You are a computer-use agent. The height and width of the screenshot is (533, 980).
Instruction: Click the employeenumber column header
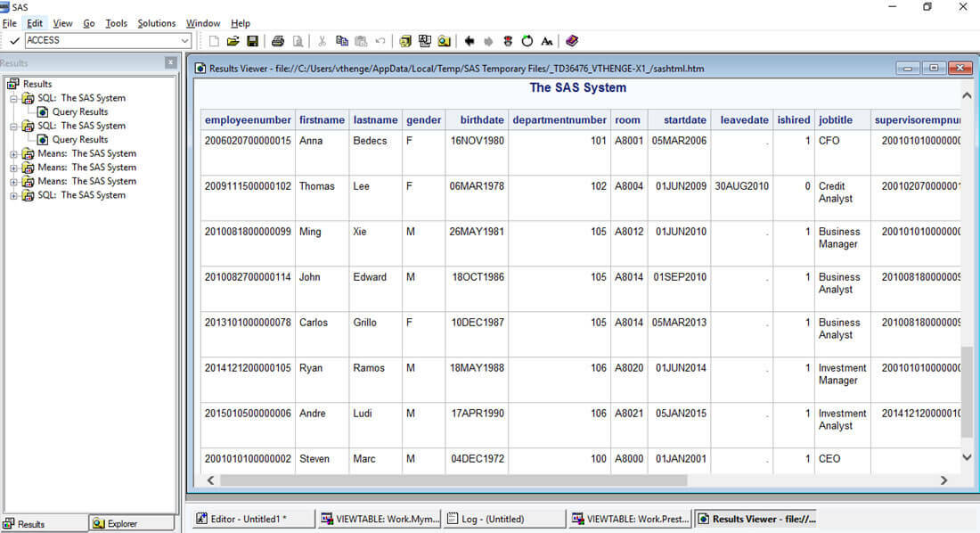pos(248,120)
